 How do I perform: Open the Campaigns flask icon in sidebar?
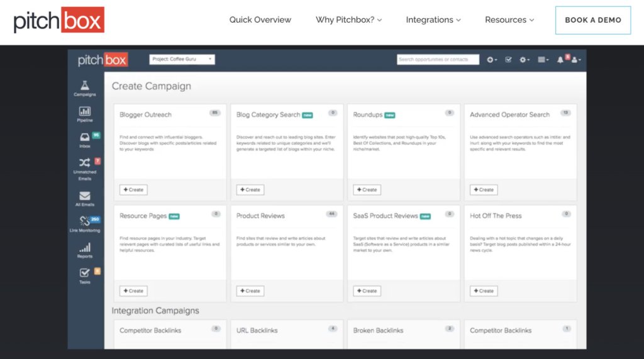tap(85, 86)
